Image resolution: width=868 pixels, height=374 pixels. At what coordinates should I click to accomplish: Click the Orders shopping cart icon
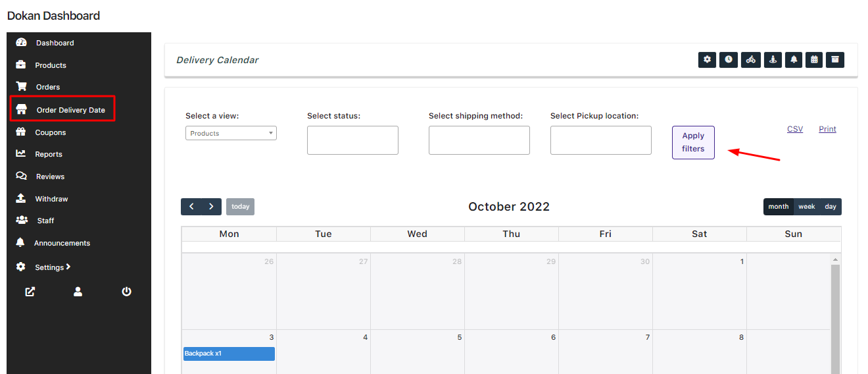pos(21,87)
